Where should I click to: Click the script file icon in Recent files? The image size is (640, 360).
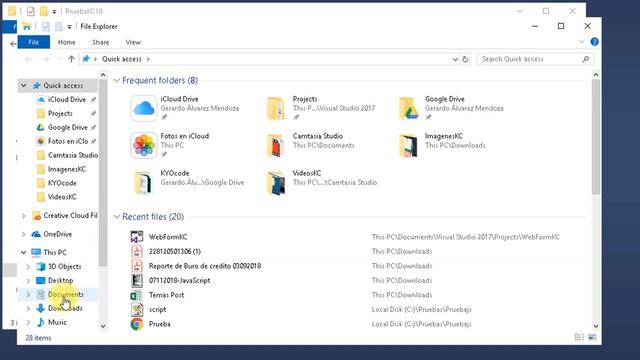(137, 309)
